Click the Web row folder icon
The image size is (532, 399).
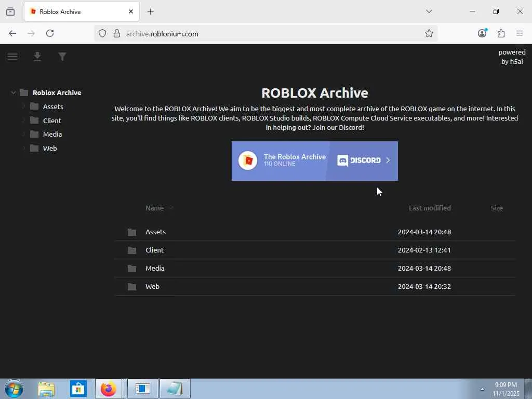click(132, 287)
